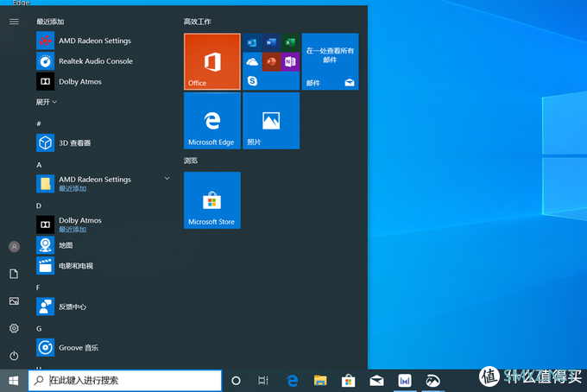
Task: Launch Edge from the taskbar
Action: coord(293,381)
